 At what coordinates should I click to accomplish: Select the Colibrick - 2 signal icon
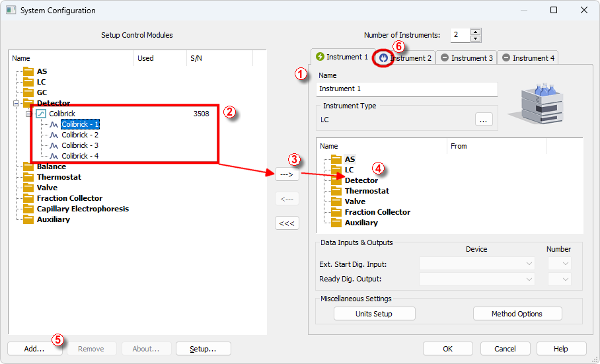point(54,135)
